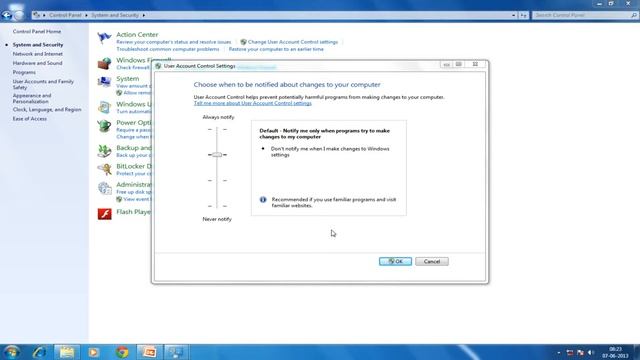
Task: Open address bar history dropdown arrow
Action: click(x=513, y=15)
